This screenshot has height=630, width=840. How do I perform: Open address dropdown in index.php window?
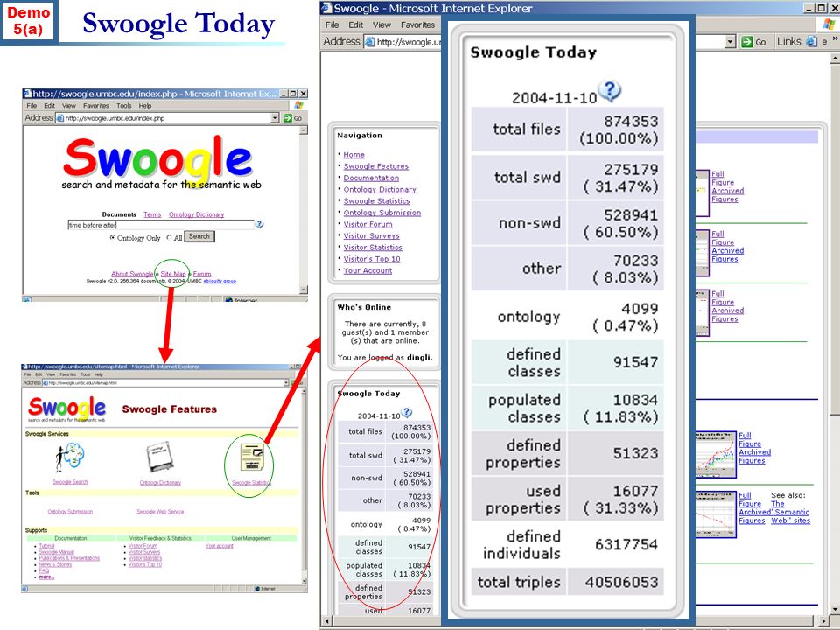point(276,118)
